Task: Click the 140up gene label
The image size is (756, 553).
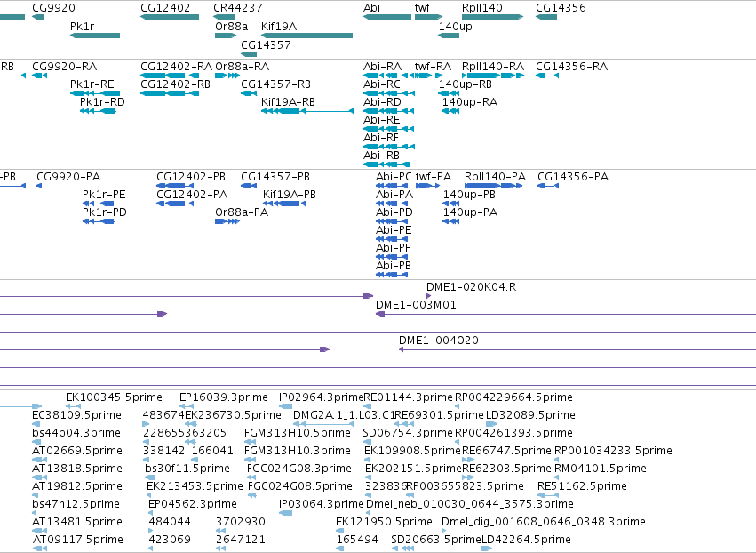Action: (455, 26)
